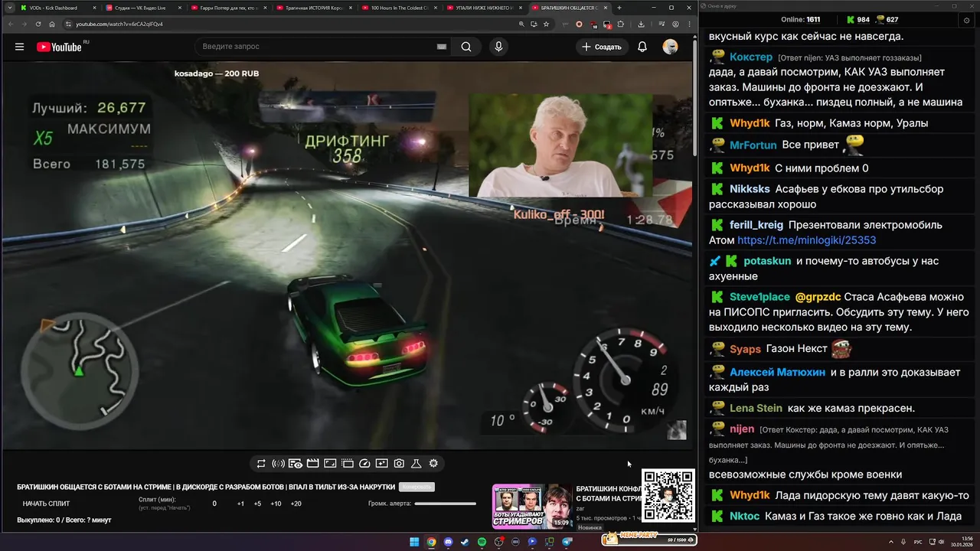Image resolution: width=980 pixels, height=551 pixels.
Task: Open the t.me/minlogiki link in chat
Action: point(806,240)
